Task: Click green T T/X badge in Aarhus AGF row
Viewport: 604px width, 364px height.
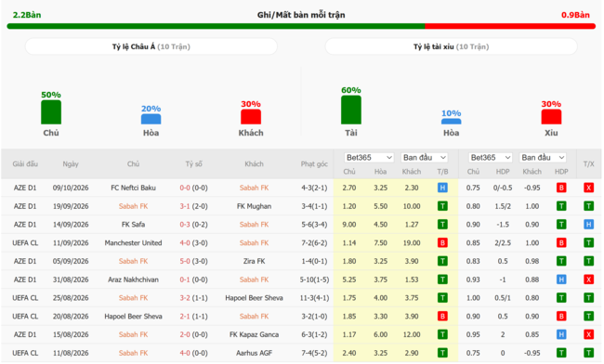Action: click(x=588, y=353)
